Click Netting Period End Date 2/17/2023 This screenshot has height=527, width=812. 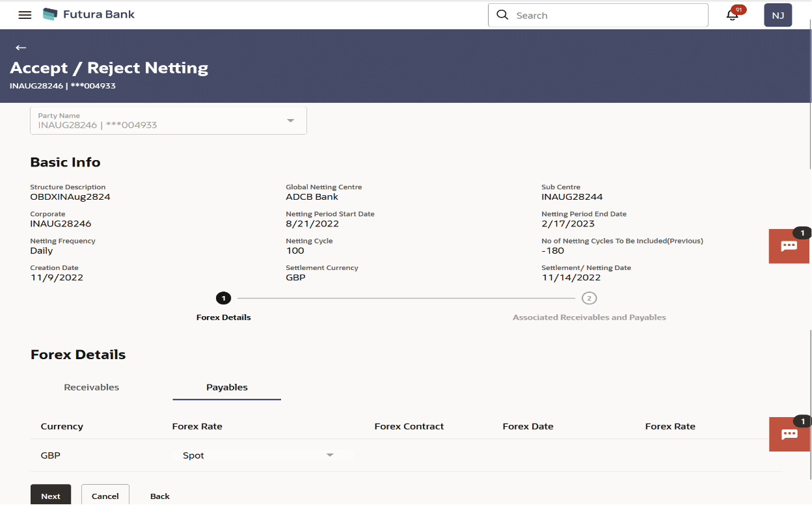(x=568, y=224)
